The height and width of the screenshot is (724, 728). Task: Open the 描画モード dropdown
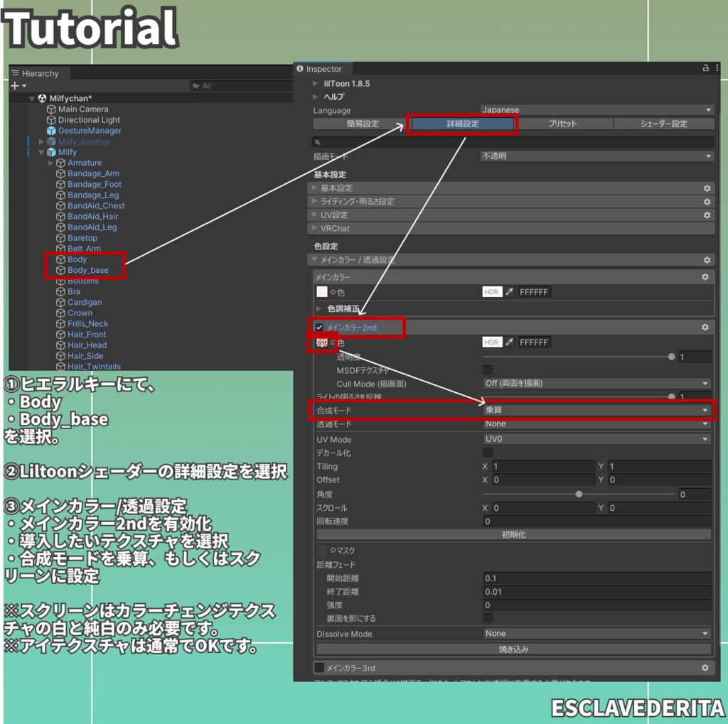tap(596, 156)
